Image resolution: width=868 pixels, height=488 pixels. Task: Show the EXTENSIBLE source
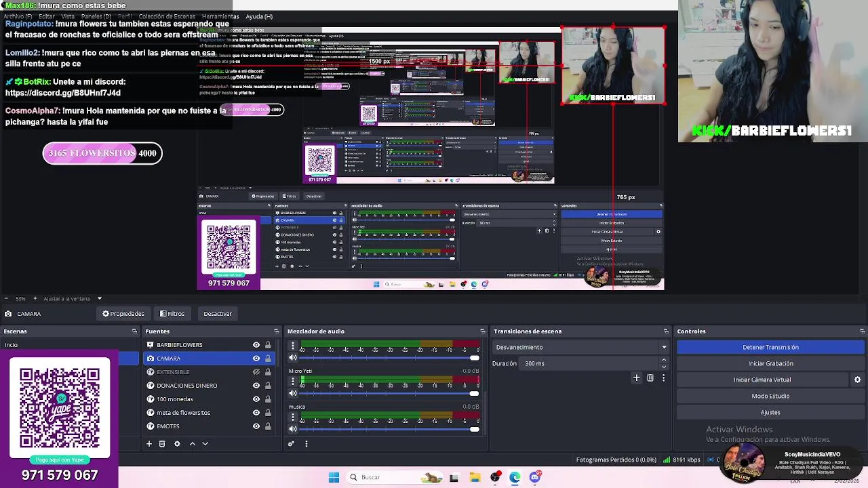click(x=256, y=372)
